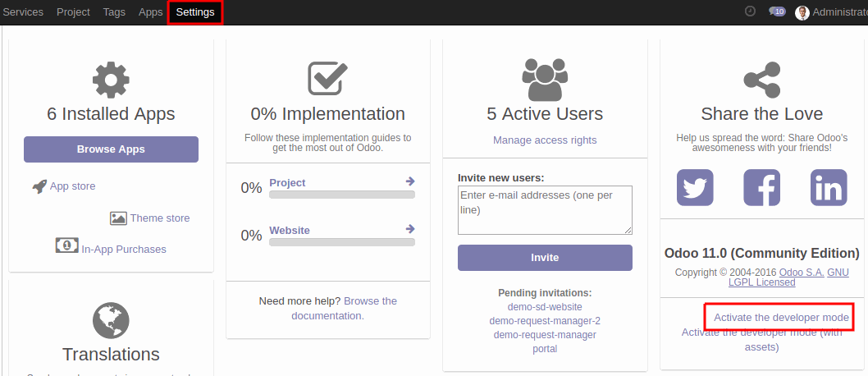Click the Translations heading
The width and height of the screenshot is (868, 376).
click(x=111, y=355)
